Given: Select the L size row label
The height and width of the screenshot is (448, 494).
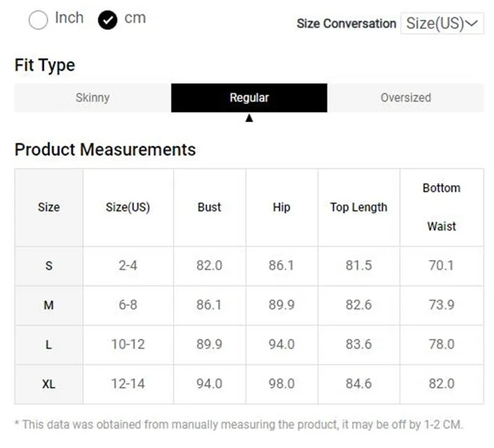Looking at the screenshot, I should point(49,344).
